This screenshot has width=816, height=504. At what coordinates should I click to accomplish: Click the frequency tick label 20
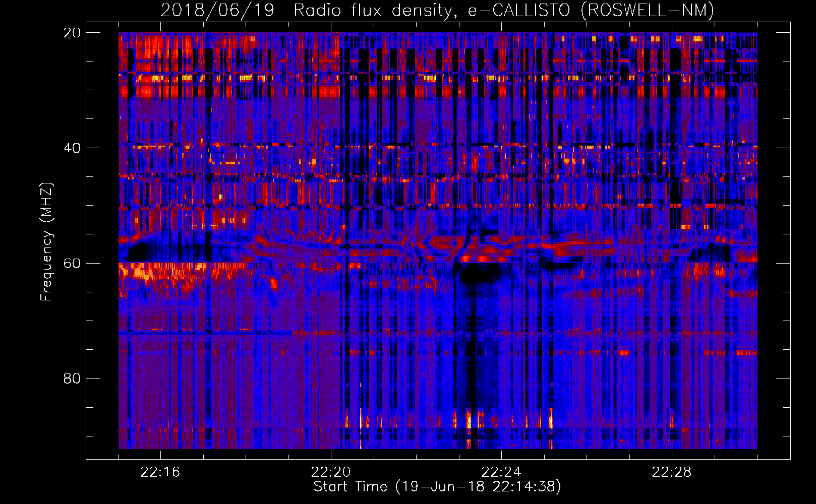[72, 33]
